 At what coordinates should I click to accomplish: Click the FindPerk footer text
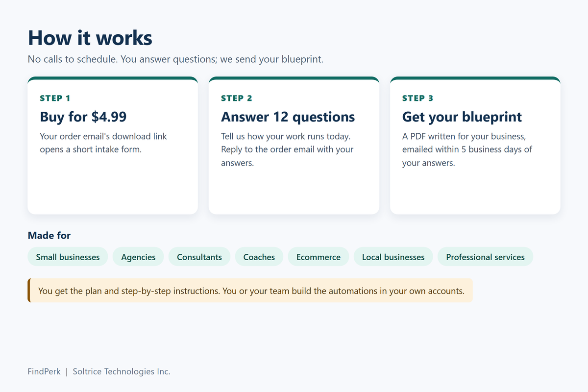point(44,371)
